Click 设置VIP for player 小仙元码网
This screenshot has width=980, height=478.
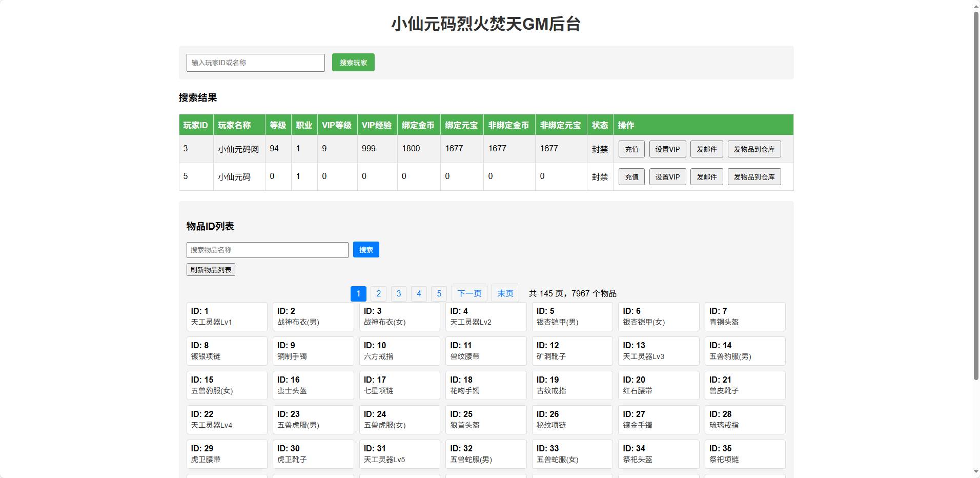coord(667,149)
